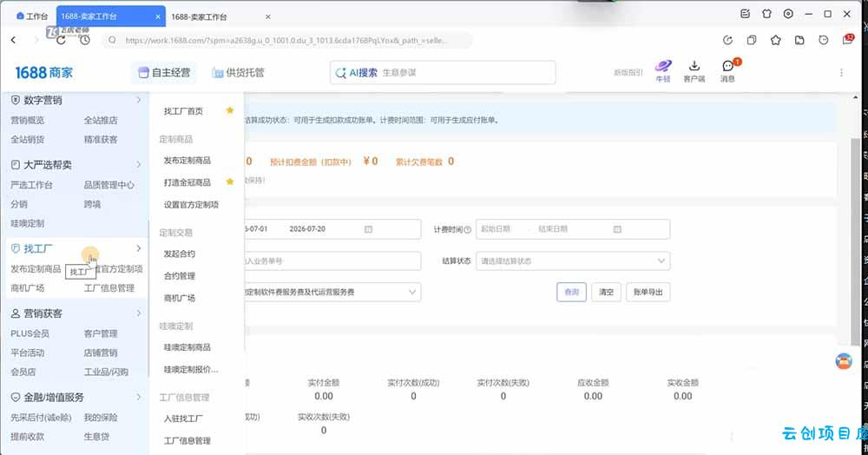The image size is (868, 455).
Task: Close the active 1688-卖家工作台 tab
Action: coord(158,16)
